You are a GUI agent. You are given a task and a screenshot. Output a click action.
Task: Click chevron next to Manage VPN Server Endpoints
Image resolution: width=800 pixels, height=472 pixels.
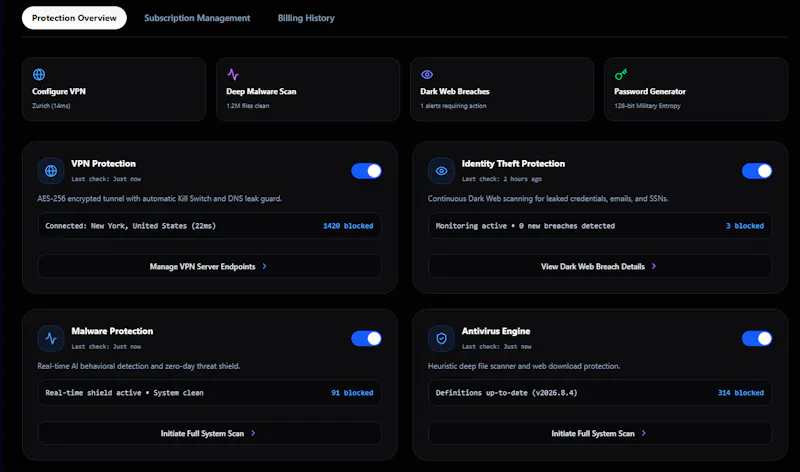pos(264,266)
